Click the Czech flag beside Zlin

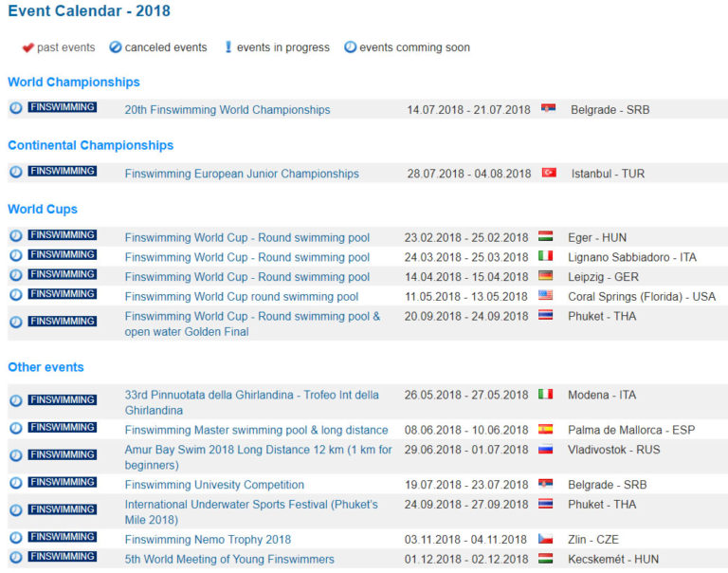pyautogui.click(x=546, y=538)
